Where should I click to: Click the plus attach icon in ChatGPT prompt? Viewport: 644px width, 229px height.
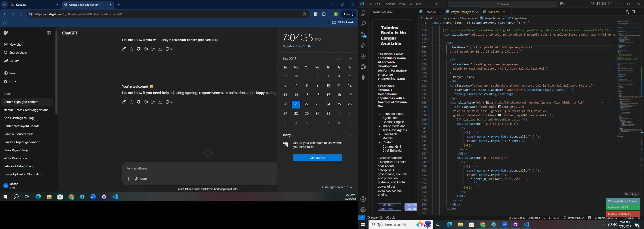point(128,179)
